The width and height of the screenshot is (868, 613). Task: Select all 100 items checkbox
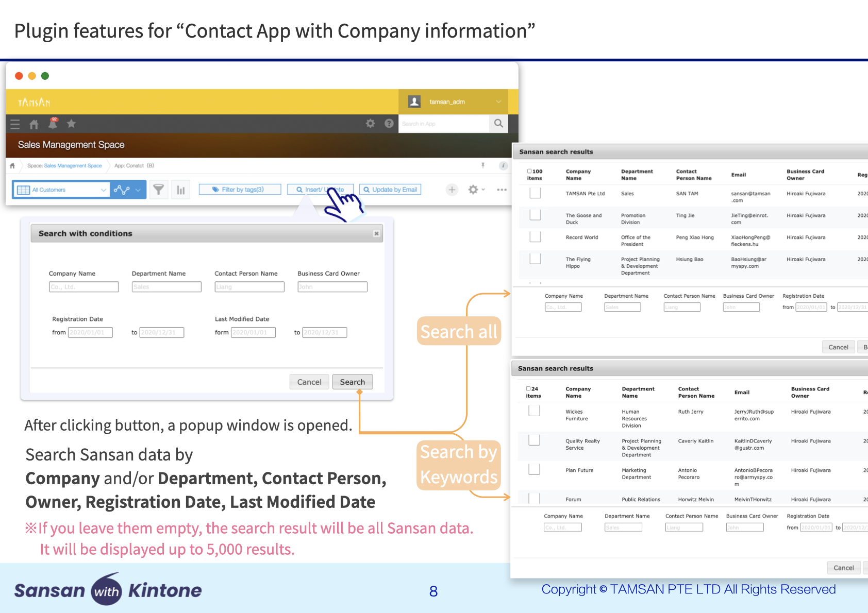530,170
